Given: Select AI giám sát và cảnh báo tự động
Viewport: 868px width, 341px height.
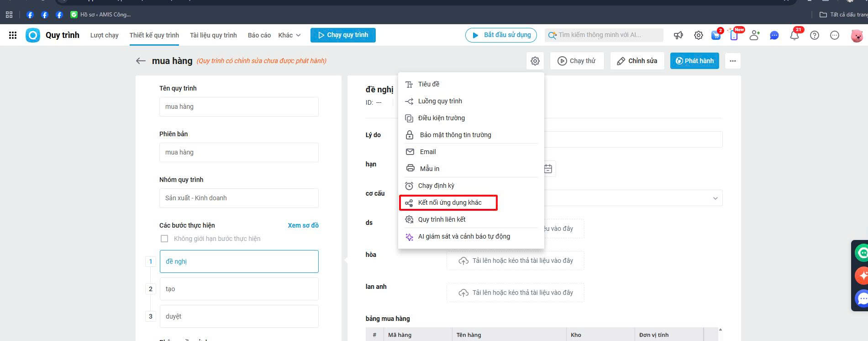Looking at the screenshot, I should coord(471,236).
